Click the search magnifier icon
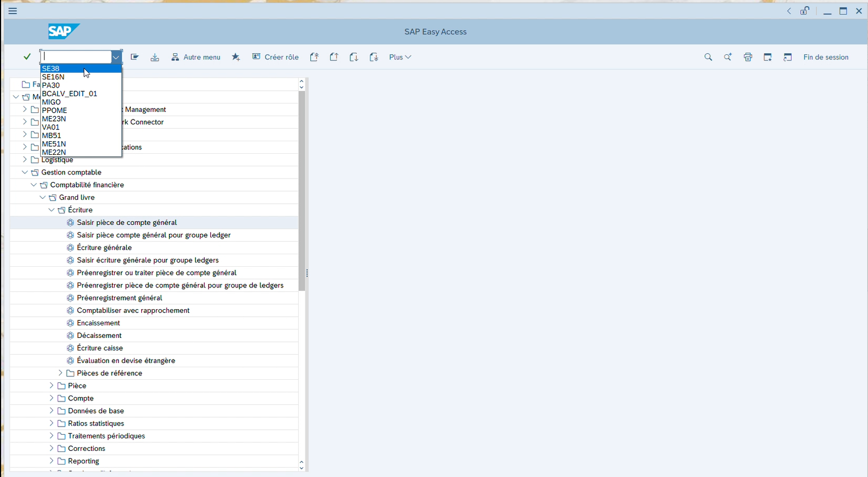 [x=708, y=57]
